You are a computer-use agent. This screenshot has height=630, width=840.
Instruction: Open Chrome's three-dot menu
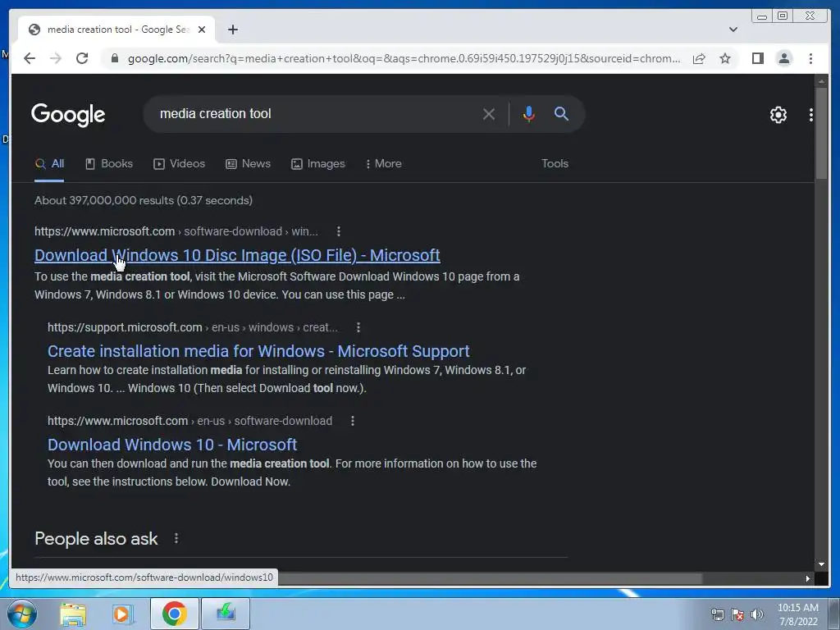(810, 58)
